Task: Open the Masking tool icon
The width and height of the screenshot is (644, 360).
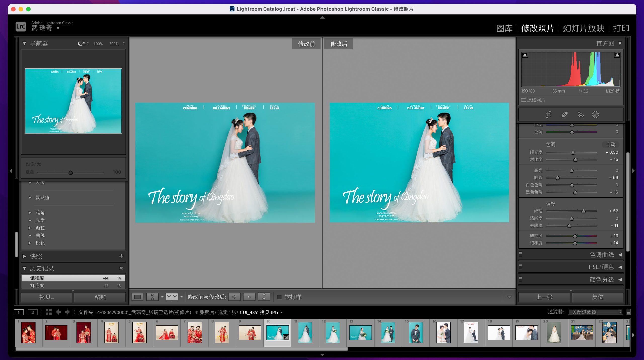Action: pos(595,115)
